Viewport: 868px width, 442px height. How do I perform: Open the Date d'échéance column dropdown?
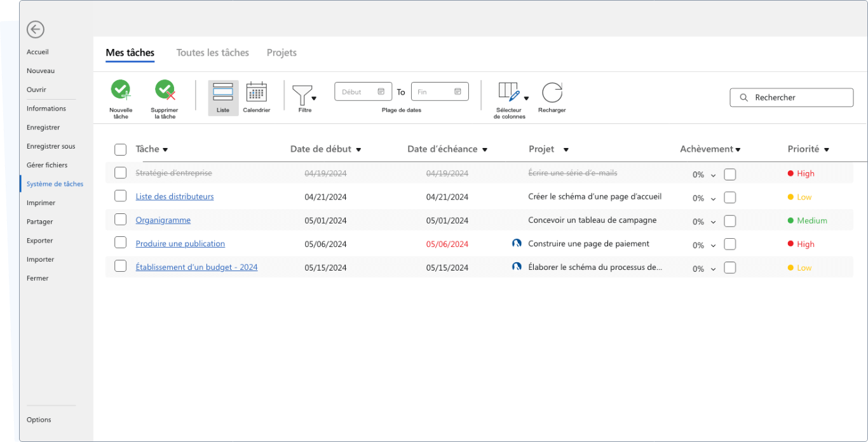coord(485,150)
